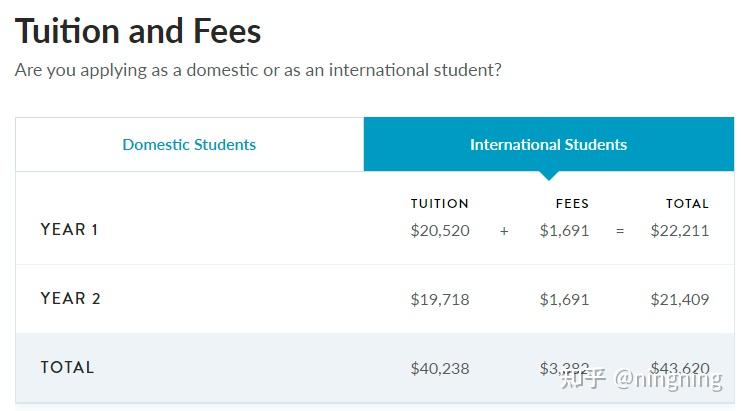Click the domestic or international student question text
The image size is (741, 411).
tap(258, 70)
